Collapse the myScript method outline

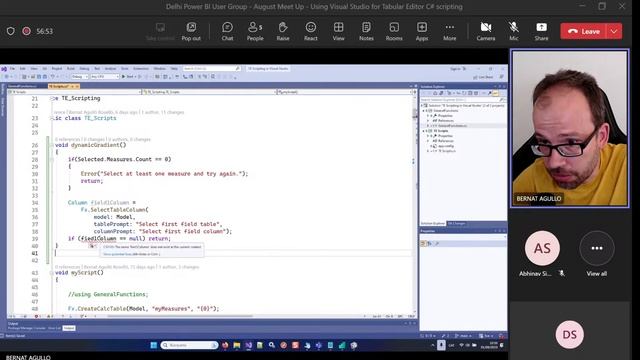pos(51,273)
